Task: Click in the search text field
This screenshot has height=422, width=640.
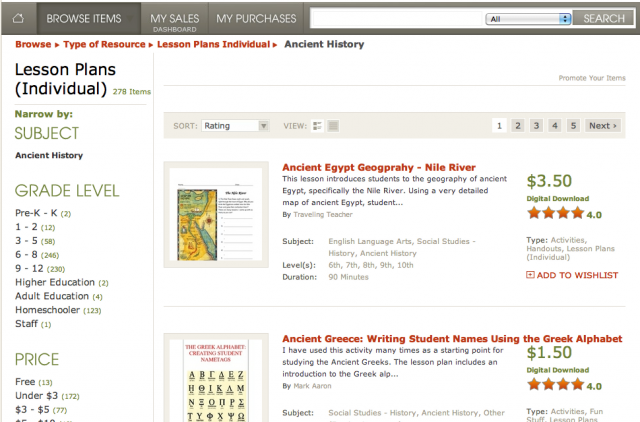Action: tap(396, 19)
